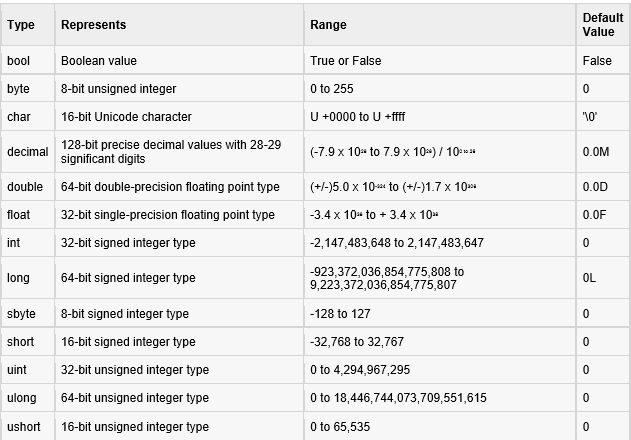631x440 pixels.
Task: Click the "-128 to 127" range cell
Action: (340, 314)
